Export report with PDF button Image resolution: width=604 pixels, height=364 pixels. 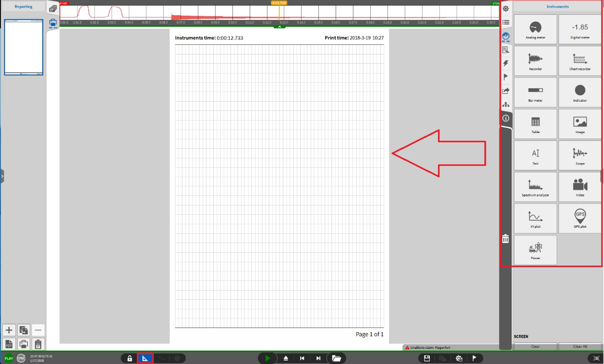tap(9, 344)
